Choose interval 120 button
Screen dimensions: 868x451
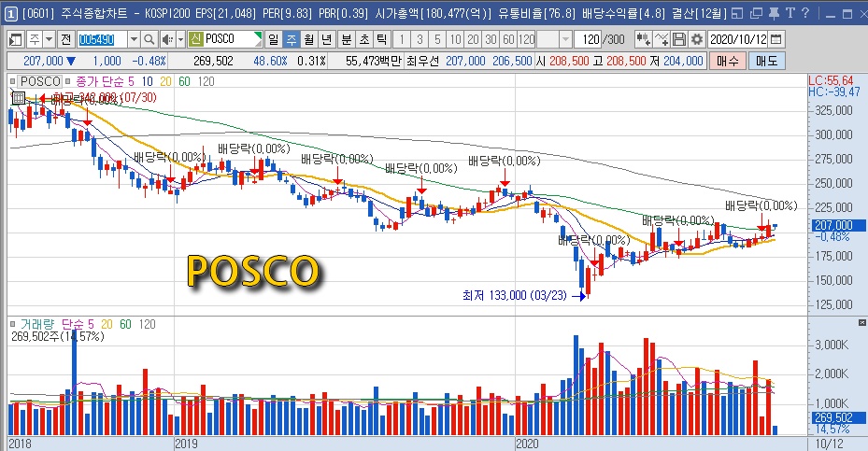coord(526,39)
